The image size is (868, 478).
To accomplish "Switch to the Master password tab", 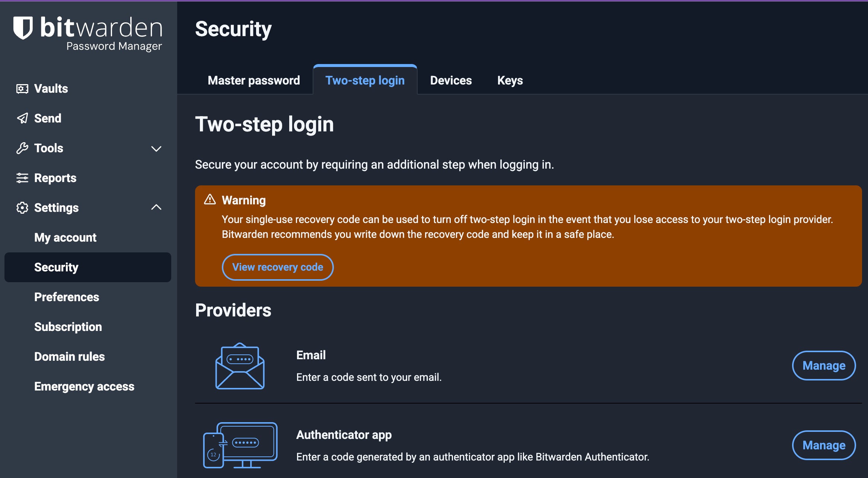I will pos(253,80).
